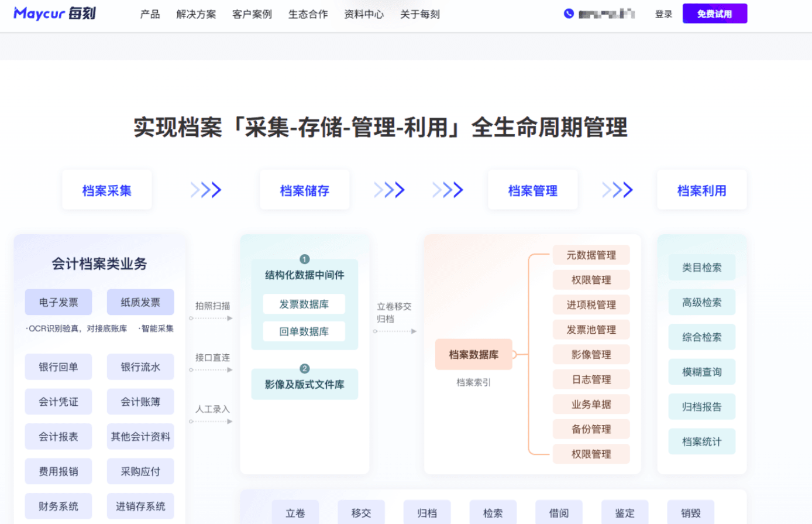812x524 pixels.
Task: Click the 发票池管理 item
Action: pyautogui.click(x=591, y=330)
